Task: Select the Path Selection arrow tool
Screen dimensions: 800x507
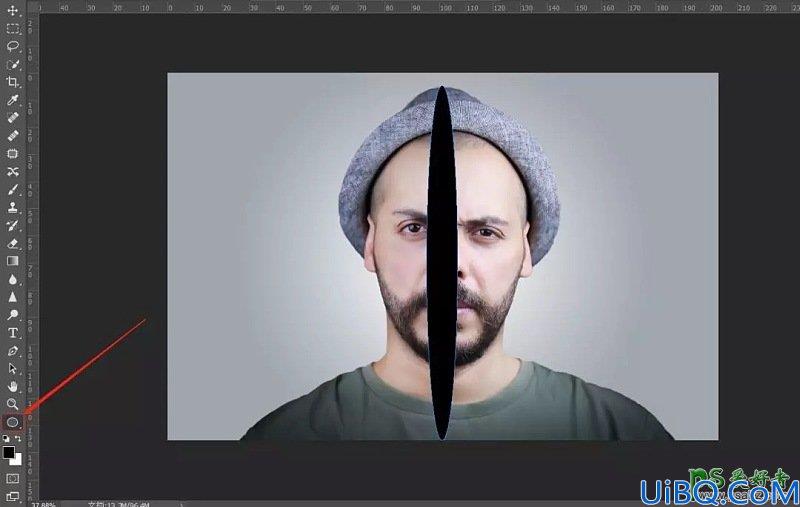Action: pyautogui.click(x=13, y=369)
